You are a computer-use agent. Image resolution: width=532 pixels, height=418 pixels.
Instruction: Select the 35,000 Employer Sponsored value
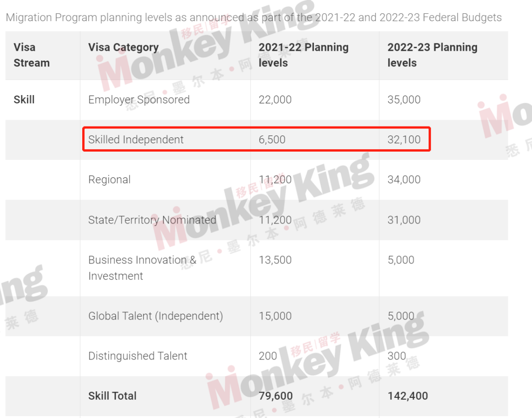(404, 99)
